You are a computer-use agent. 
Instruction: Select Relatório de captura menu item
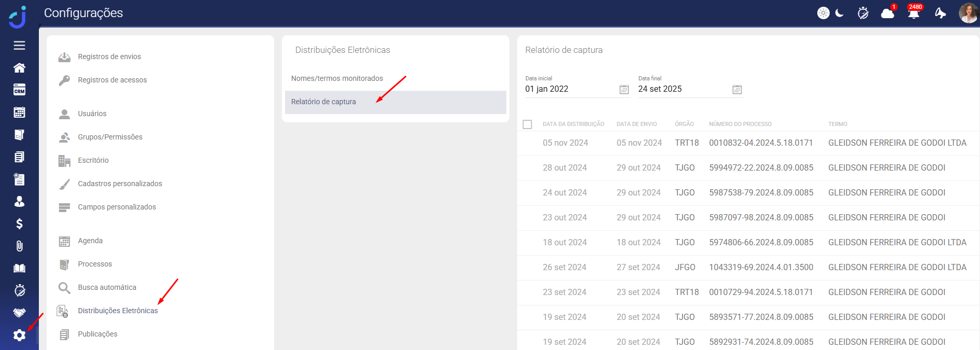323,102
